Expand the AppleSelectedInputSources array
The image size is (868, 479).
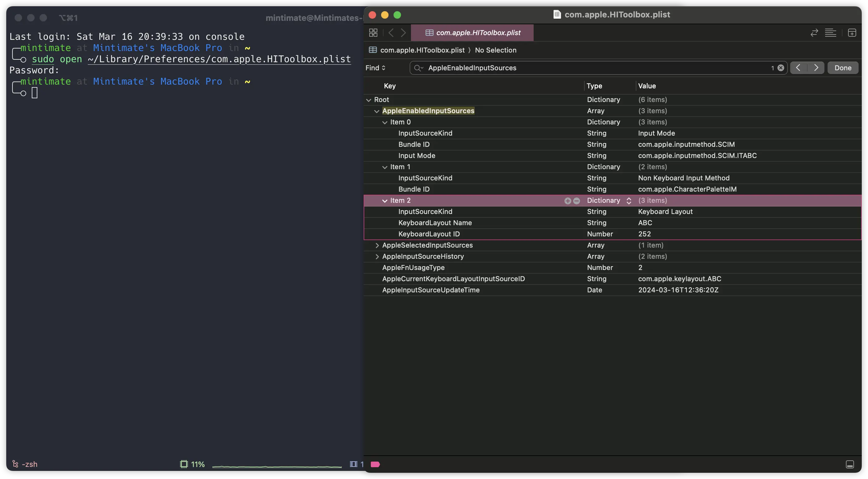377,245
